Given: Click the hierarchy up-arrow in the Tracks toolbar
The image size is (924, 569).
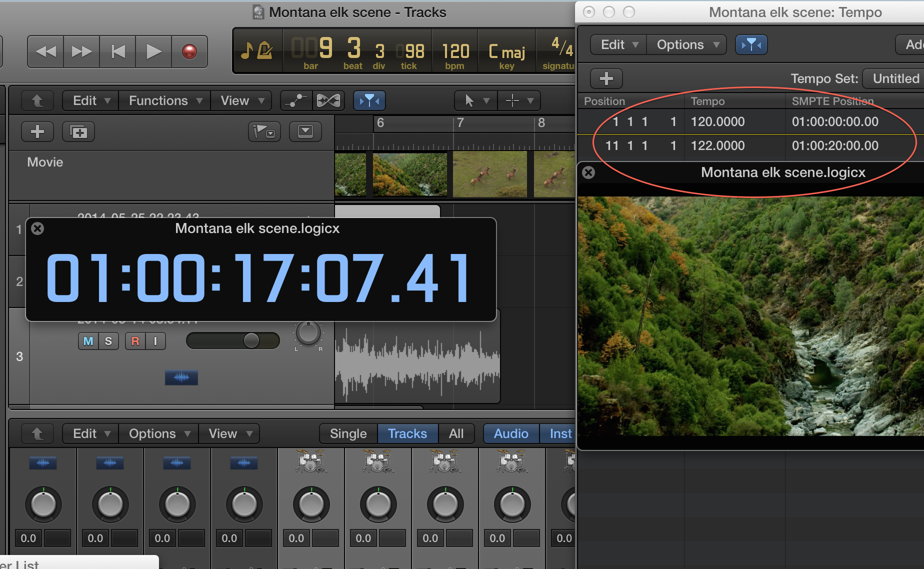Looking at the screenshot, I should pos(37,100).
